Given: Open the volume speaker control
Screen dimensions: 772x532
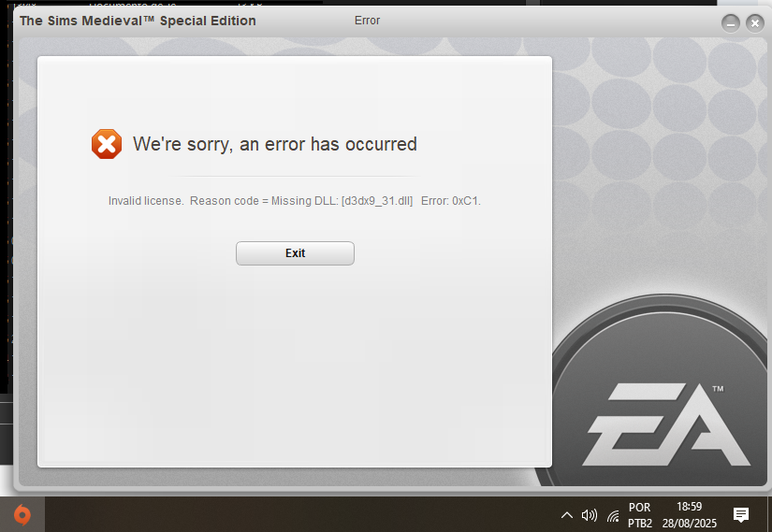Looking at the screenshot, I should 589,515.
